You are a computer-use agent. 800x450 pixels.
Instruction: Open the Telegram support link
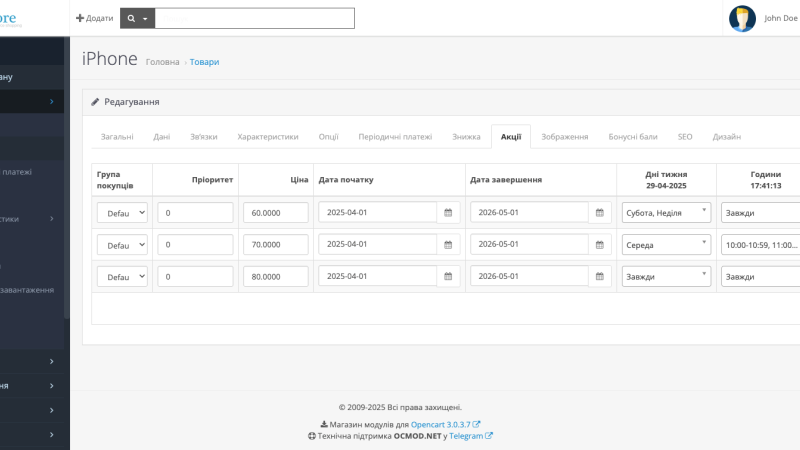(470, 436)
